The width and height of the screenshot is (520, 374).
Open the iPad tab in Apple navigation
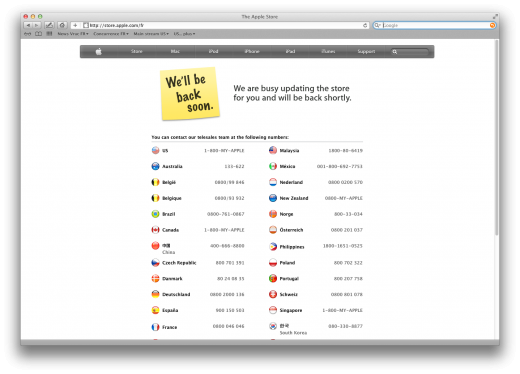coord(290,51)
